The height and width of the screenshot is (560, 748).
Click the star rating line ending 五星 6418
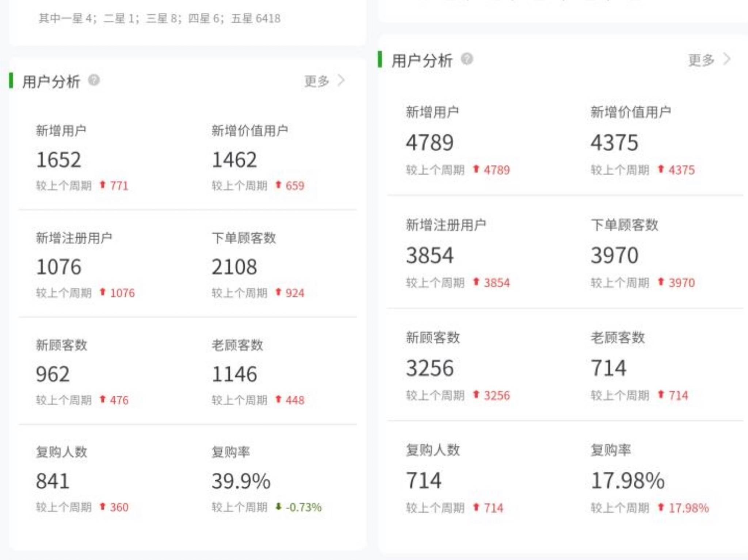point(160,18)
